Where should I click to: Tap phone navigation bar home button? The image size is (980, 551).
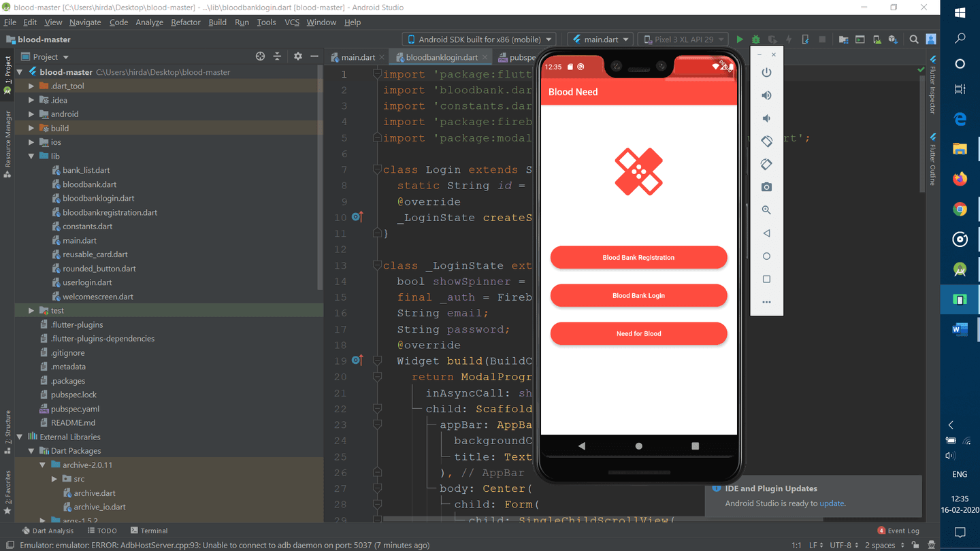tap(638, 446)
